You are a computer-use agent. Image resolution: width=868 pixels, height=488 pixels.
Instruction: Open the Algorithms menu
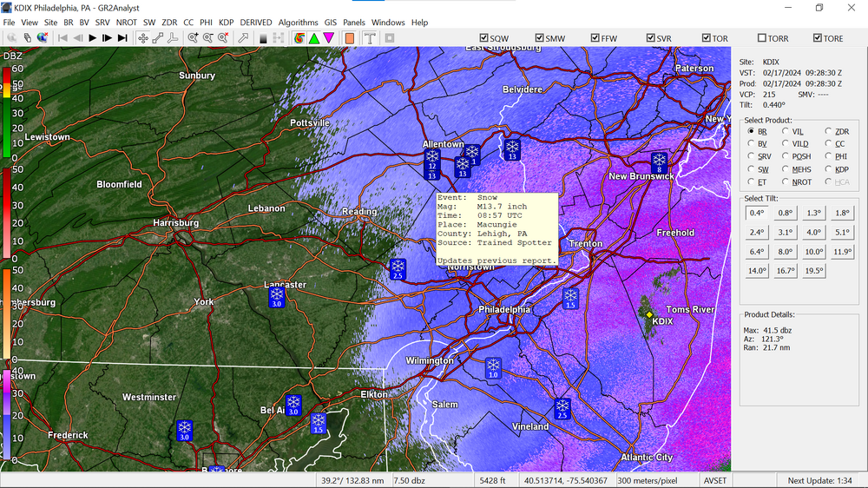298,23
